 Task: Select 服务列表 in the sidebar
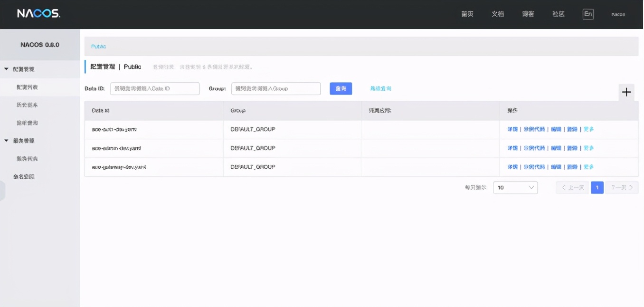click(x=27, y=159)
